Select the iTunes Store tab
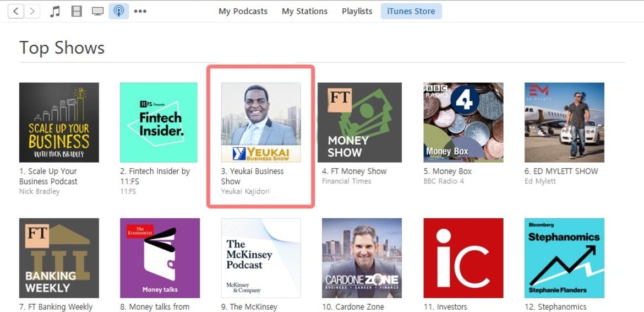Screen dimensions: 644x312 coord(411,12)
